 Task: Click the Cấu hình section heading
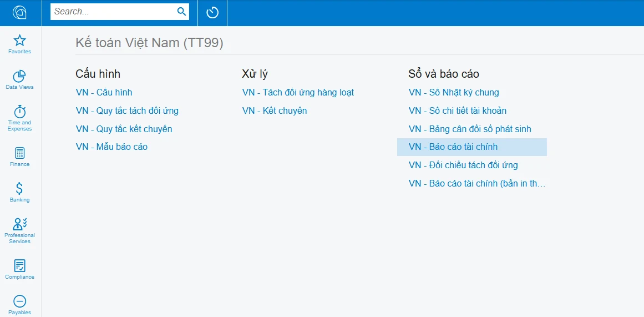pyautogui.click(x=98, y=74)
